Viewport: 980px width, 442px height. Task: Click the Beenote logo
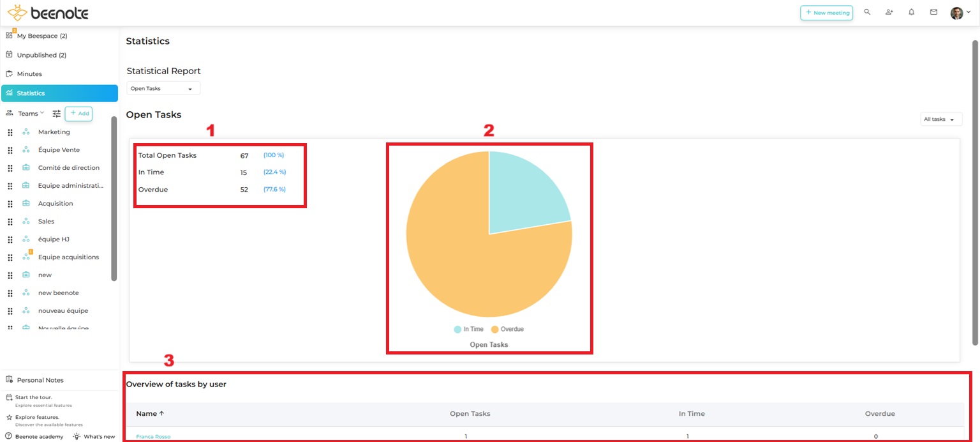click(x=47, y=12)
